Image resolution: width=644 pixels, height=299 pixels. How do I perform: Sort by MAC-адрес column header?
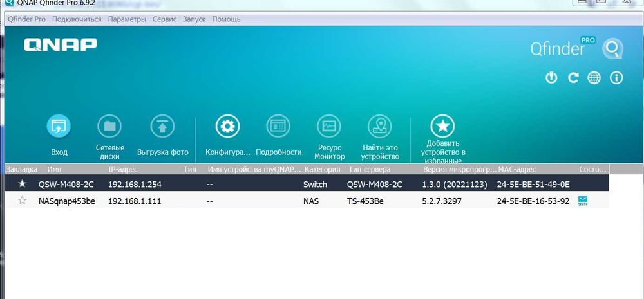coord(516,169)
